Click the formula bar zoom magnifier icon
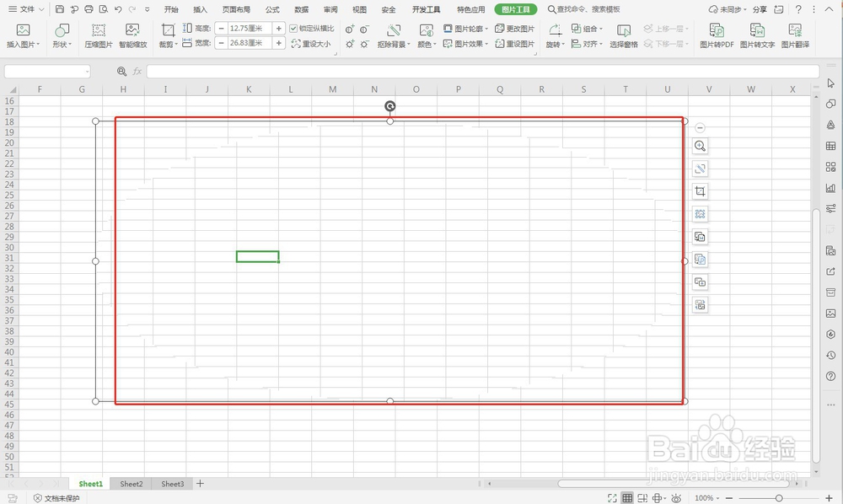The width and height of the screenshot is (843, 504). pos(122,72)
